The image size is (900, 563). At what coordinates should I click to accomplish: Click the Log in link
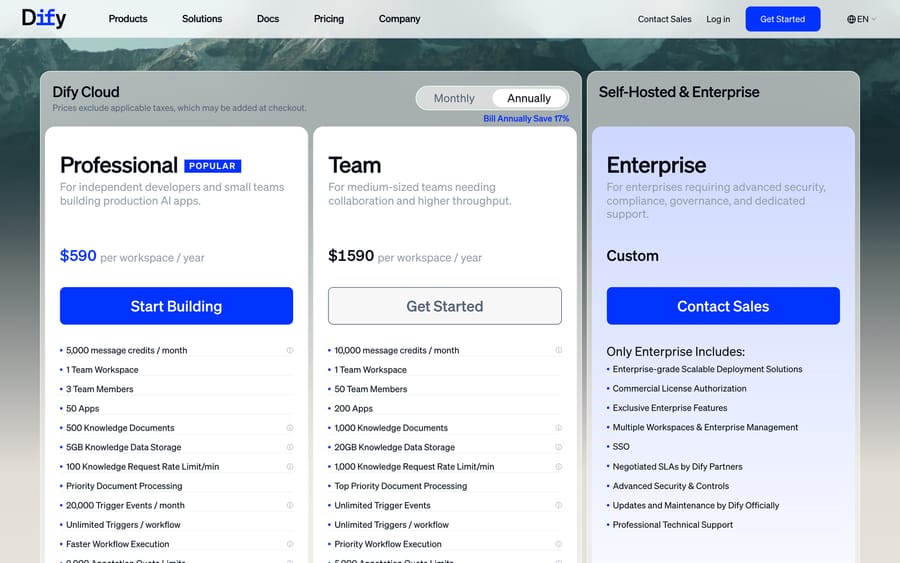pos(718,19)
